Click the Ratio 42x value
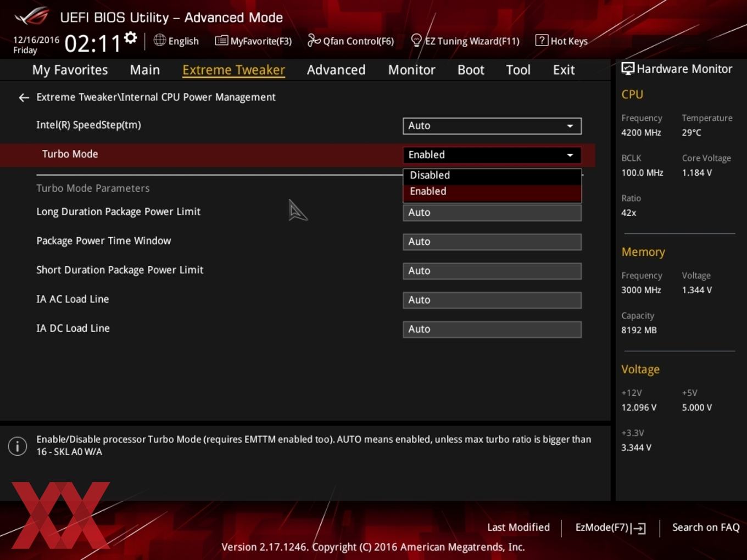The height and width of the screenshot is (560, 747). tap(628, 213)
